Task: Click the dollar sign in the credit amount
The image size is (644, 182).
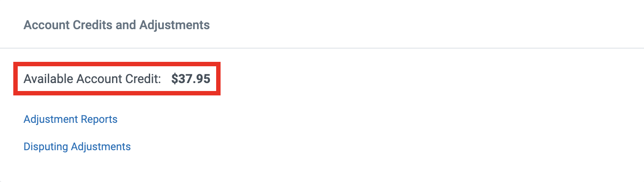Action: pyautogui.click(x=175, y=79)
